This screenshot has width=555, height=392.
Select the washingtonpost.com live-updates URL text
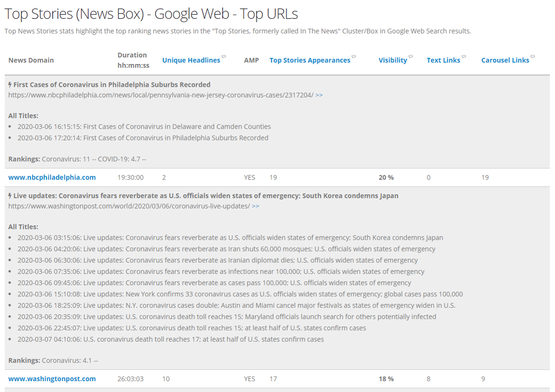[129, 206]
